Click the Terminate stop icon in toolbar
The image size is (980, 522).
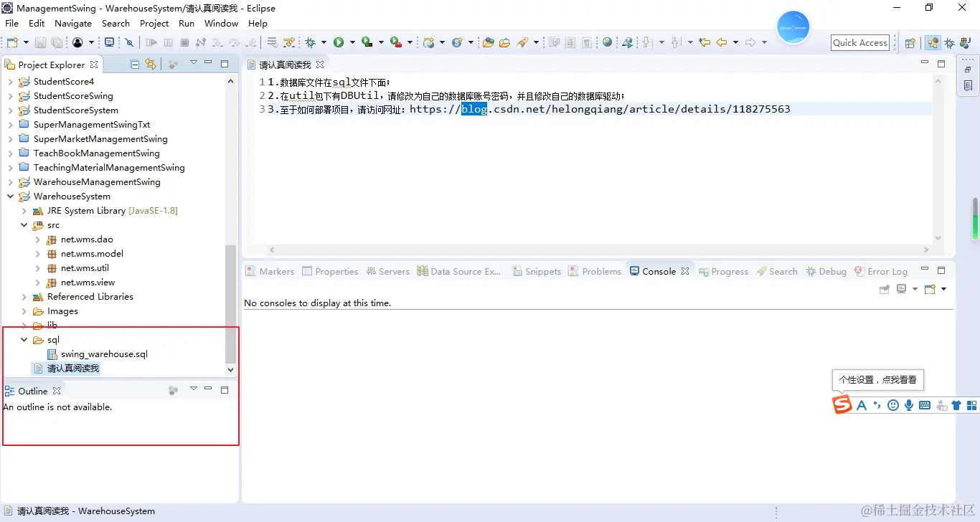click(184, 42)
